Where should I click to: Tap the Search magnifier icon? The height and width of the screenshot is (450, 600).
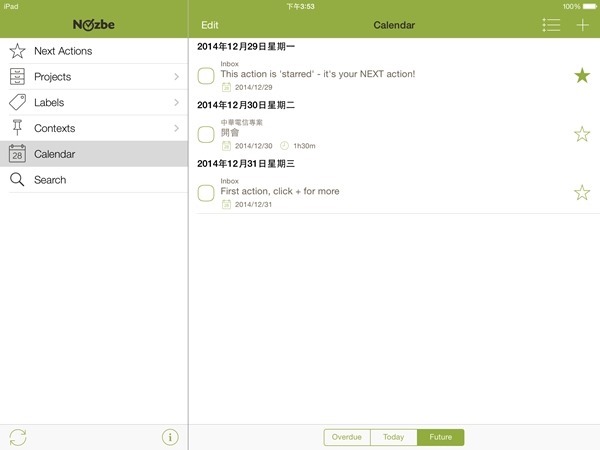17,179
